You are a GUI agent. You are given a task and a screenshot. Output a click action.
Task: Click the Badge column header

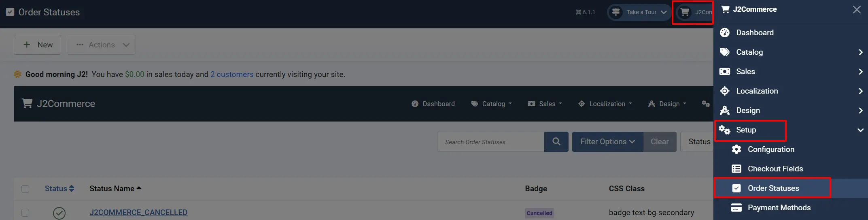tap(536, 189)
